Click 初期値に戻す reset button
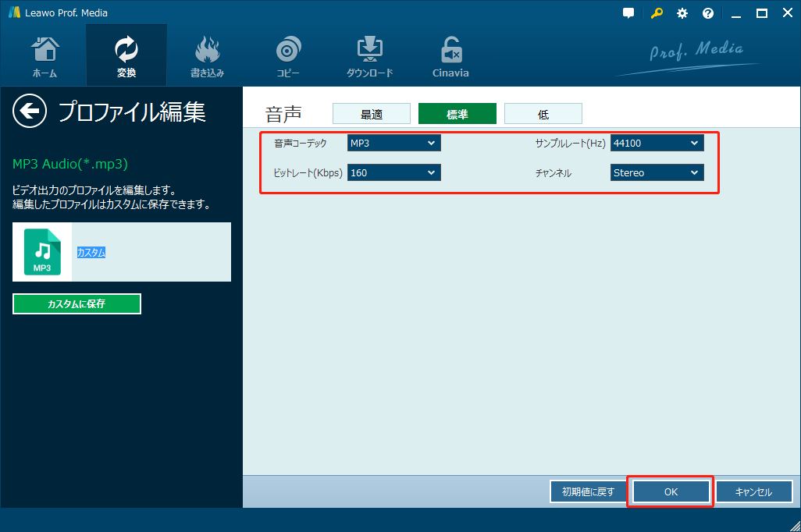 click(x=588, y=491)
